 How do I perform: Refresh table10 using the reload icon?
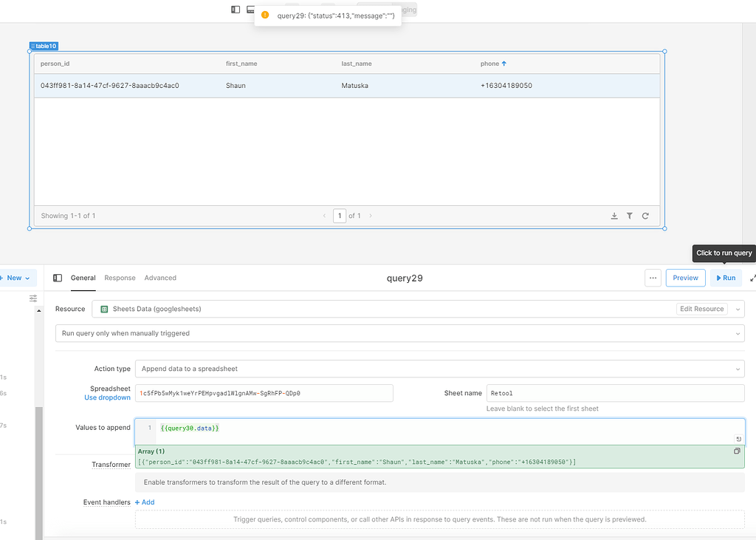[x=645, y=216]
